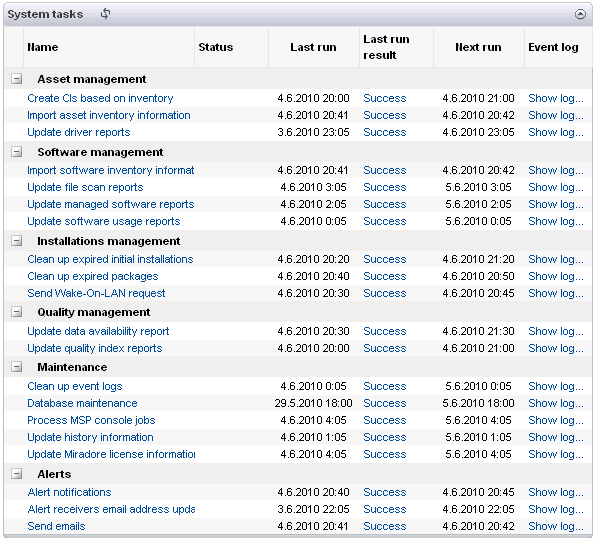Screen dimensions: 595x540
Task: Click the refresh icon beside System tasks
Action: pos(105,14)
